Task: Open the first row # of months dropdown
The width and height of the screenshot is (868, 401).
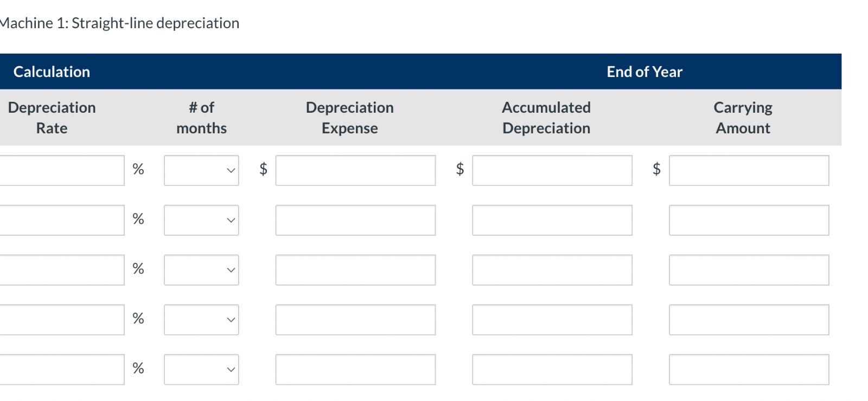Action: (x=201, y=170)
